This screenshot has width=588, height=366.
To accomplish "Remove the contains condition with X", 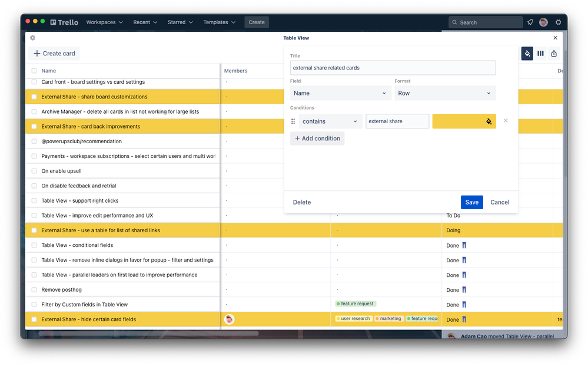I will tap(506, 121).
